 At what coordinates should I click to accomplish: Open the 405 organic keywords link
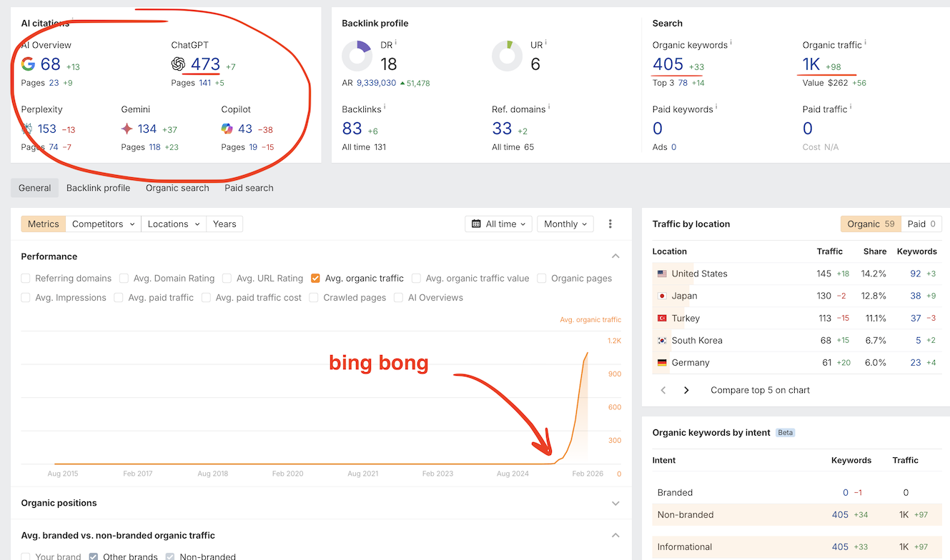point(668,64)
